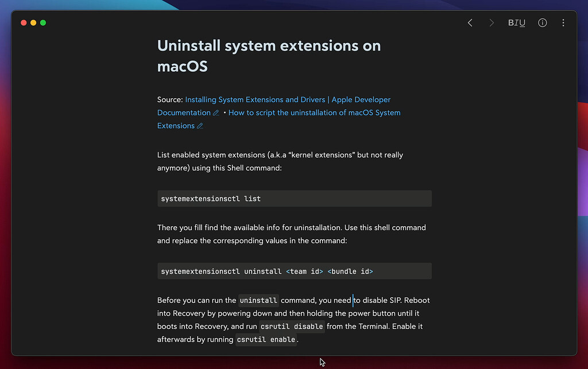Click the external-link icon after Extensions

[201, 125]
